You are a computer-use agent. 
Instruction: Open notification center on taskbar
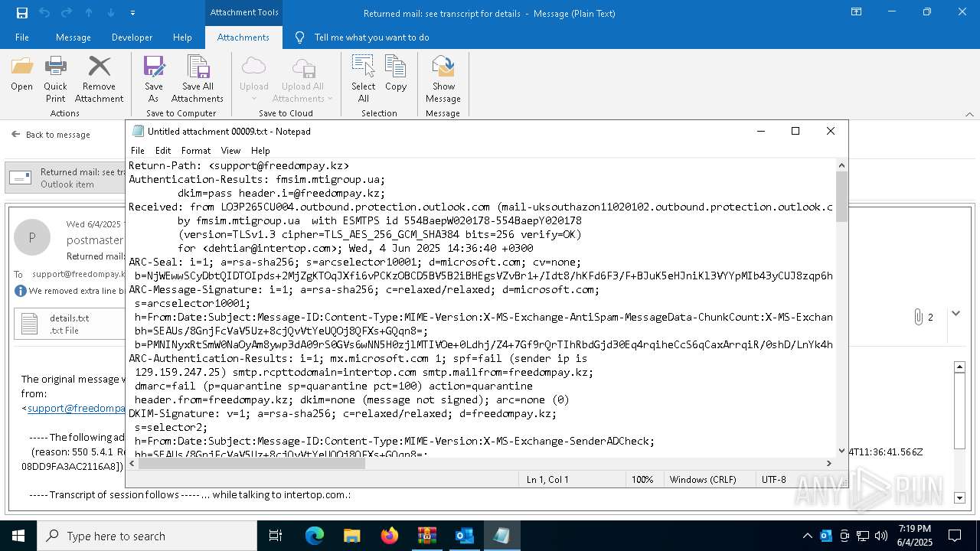(x=955, y=536)
